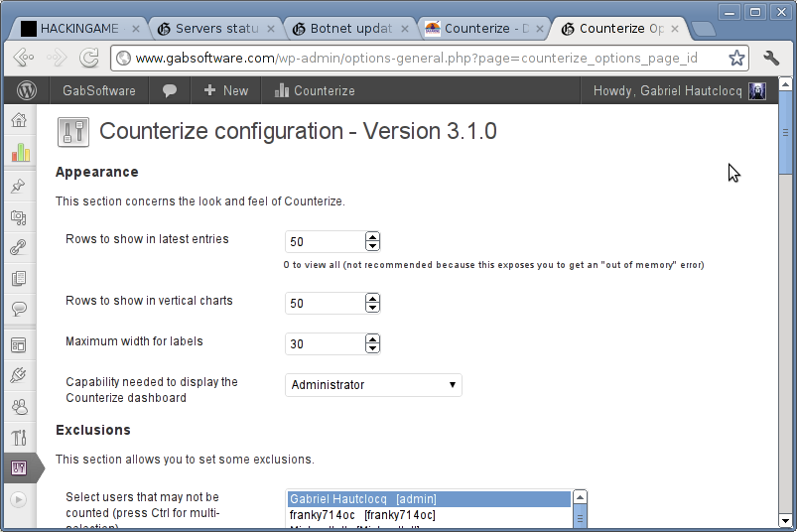Adjust stepper for rows in vertical charts
Screen dimensions: 797x532
(x=373, y=302)
